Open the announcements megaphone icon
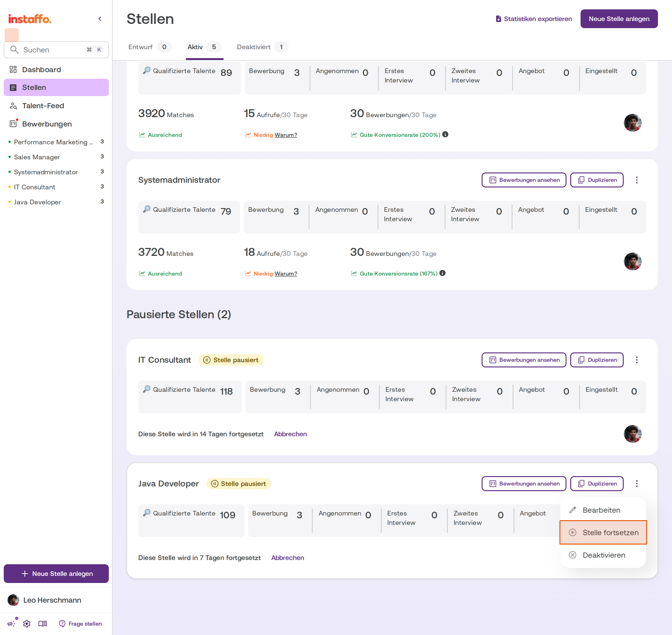This screenshot has width=672, height=635. (x=11, y=624)
